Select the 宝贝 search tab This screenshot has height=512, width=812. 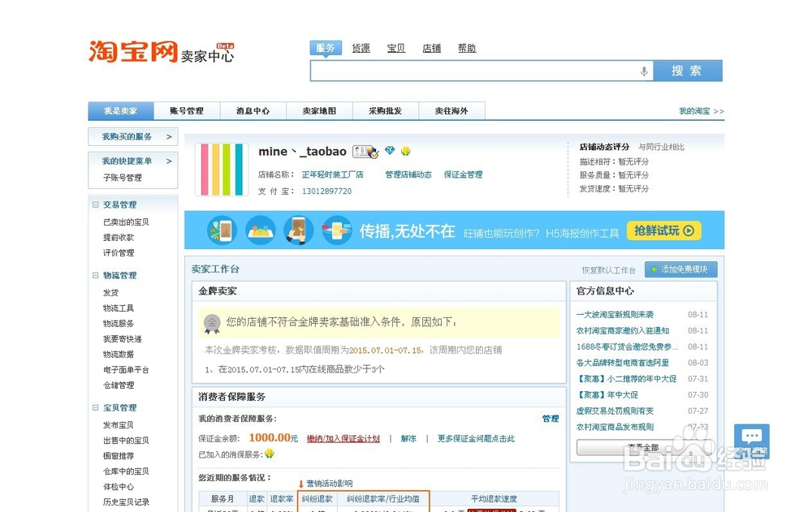[x=396, y=48]
